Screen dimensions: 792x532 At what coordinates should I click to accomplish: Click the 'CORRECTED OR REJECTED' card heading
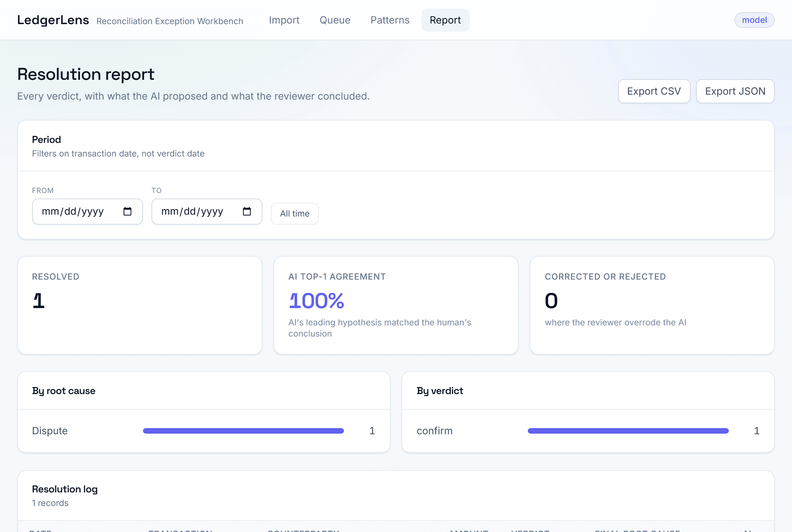click(605, 277)
